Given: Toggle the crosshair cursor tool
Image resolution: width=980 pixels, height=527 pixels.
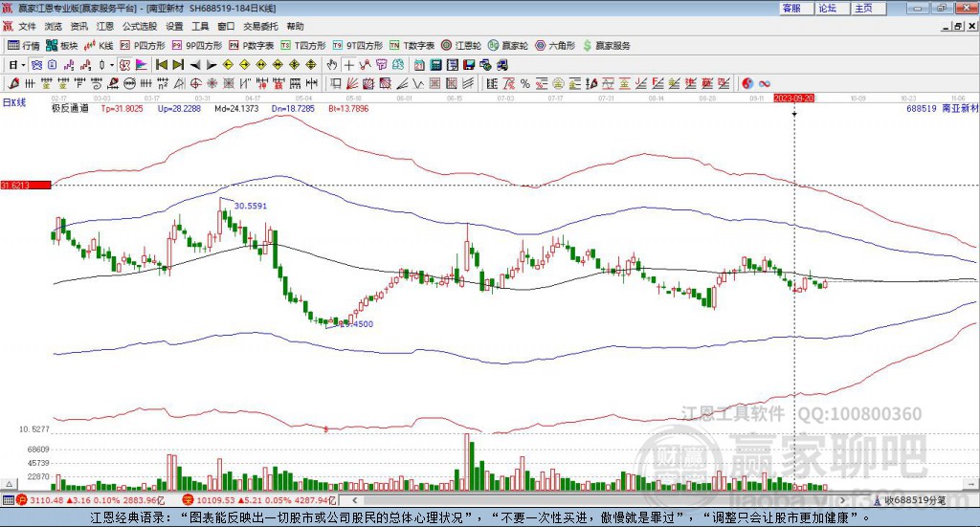Looking at the screenshot, I should coord(348,65).
